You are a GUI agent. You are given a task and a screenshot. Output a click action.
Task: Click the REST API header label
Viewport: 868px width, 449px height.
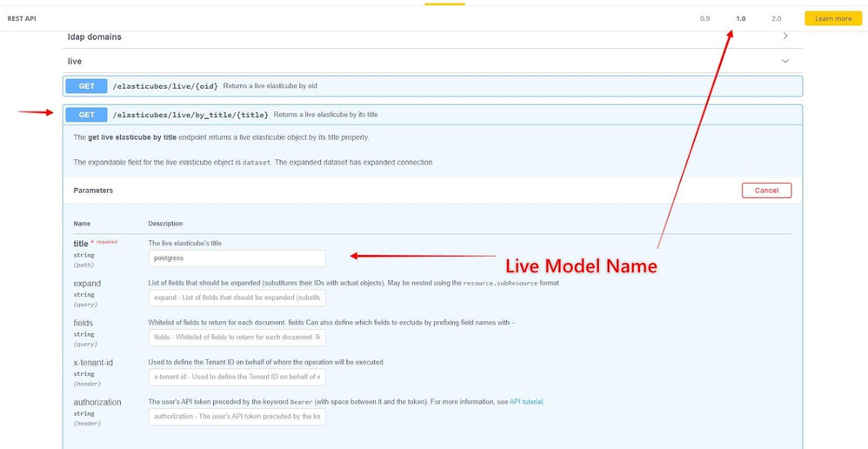click(x=22, y=18)
